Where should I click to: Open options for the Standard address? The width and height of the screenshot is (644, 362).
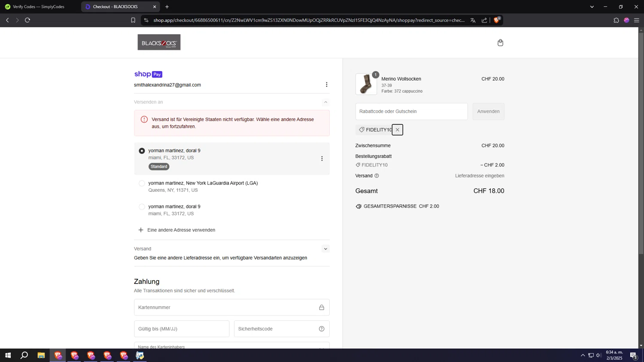point(322,159)
